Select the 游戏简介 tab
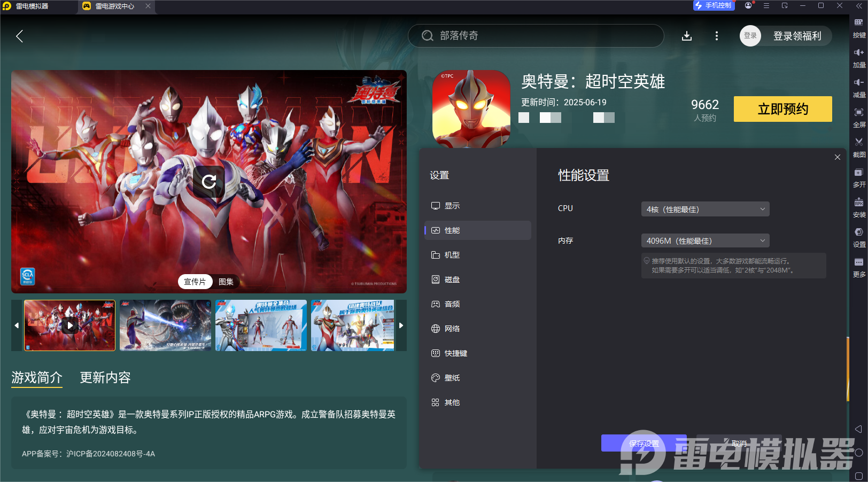The image size is (868, 482). [37, 378]
